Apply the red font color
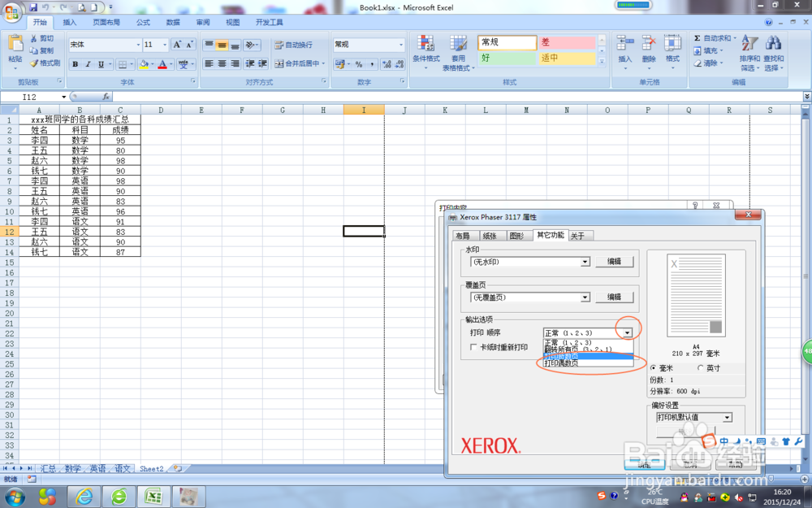 click(x=162, y=64)
